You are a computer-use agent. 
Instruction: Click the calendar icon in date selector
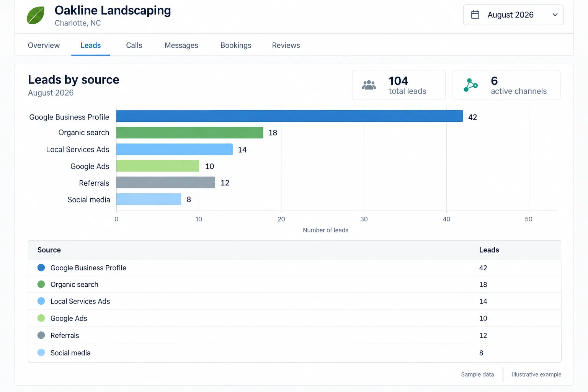(x=475, y=15)
